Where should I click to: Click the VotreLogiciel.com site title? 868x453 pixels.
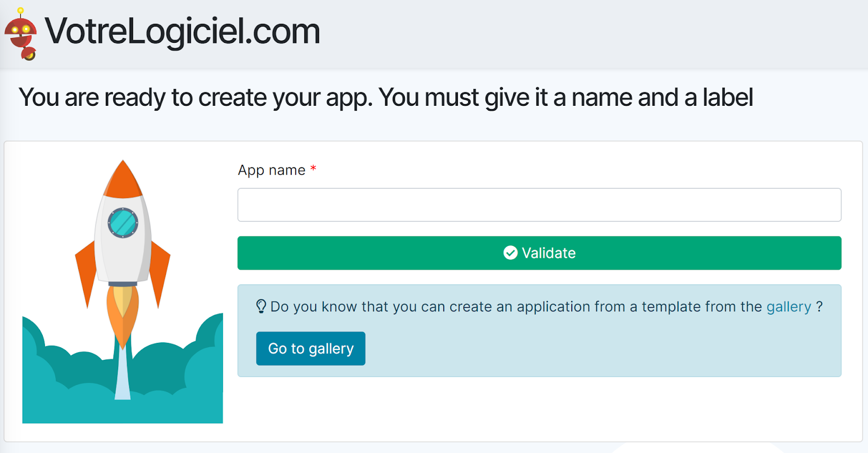(182, 31)
